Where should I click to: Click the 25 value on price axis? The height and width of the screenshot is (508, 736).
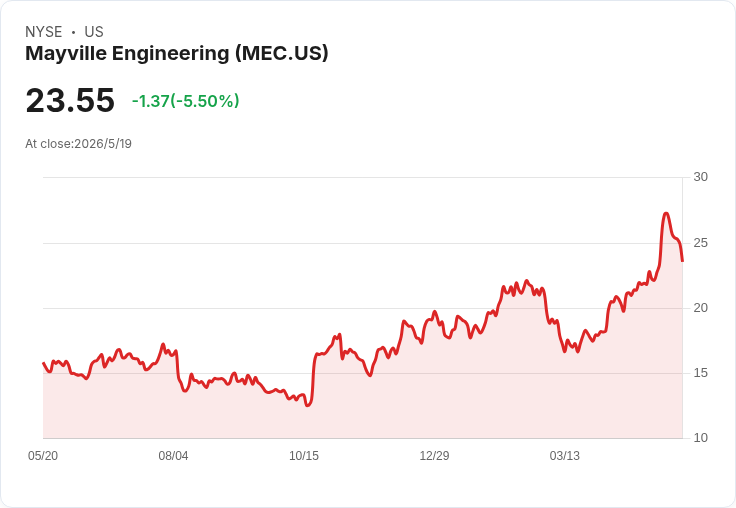tap(700, 243)
